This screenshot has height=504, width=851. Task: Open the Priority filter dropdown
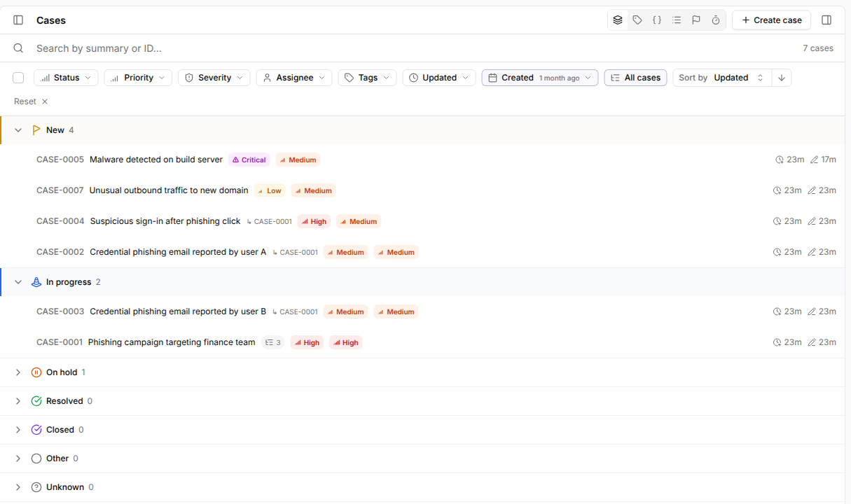[x=138, y=78]
